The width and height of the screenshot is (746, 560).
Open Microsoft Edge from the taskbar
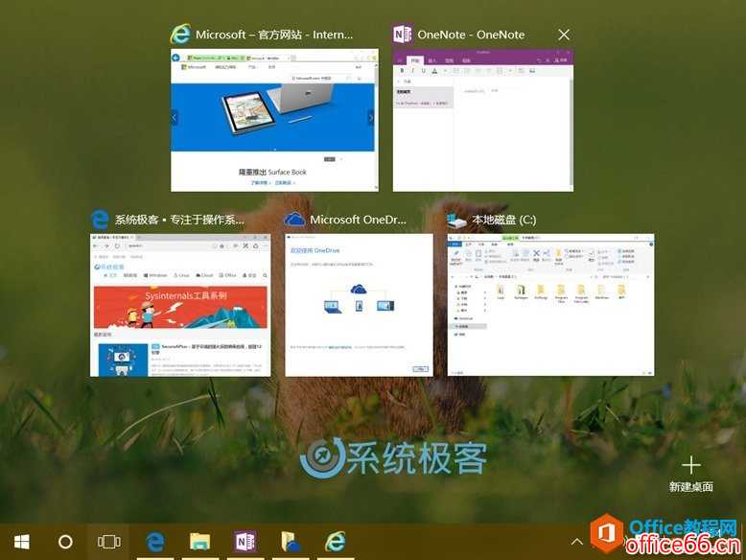coord(154,542)
